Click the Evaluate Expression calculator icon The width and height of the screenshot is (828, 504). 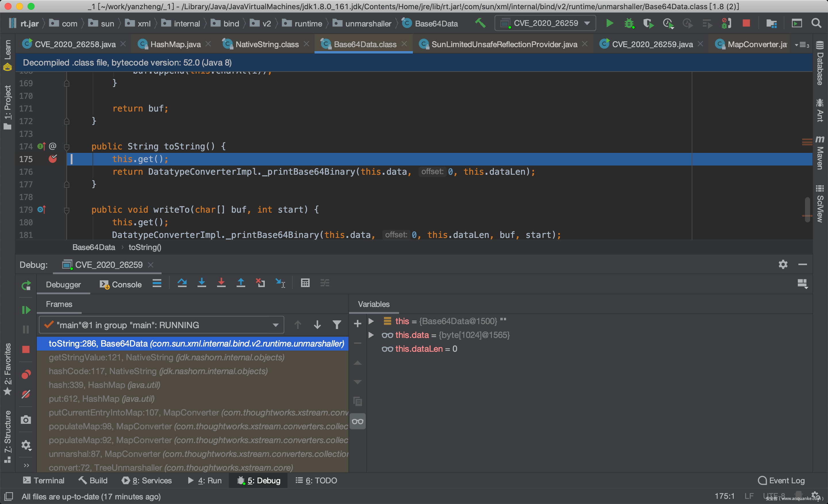305,283
